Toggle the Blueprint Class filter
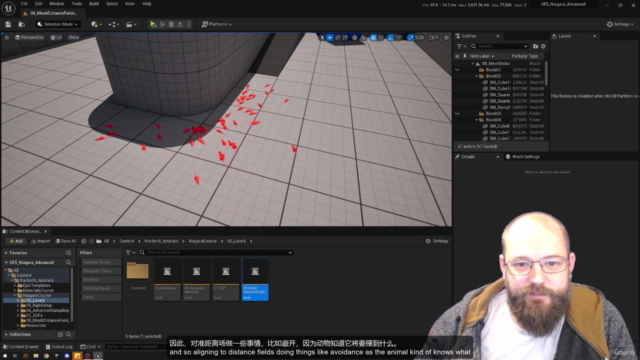This screenshot has width=640, height=360. (x=100, y=271)
